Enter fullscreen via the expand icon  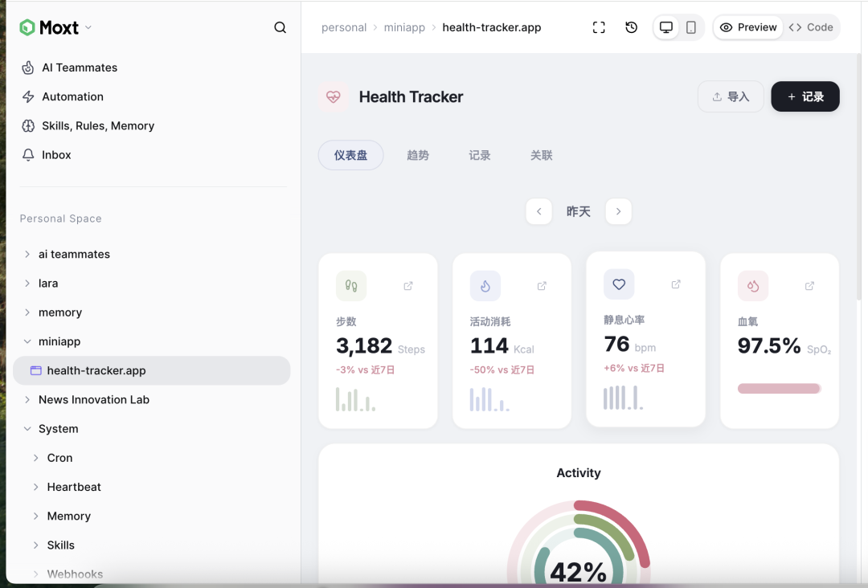coord(599,27)
